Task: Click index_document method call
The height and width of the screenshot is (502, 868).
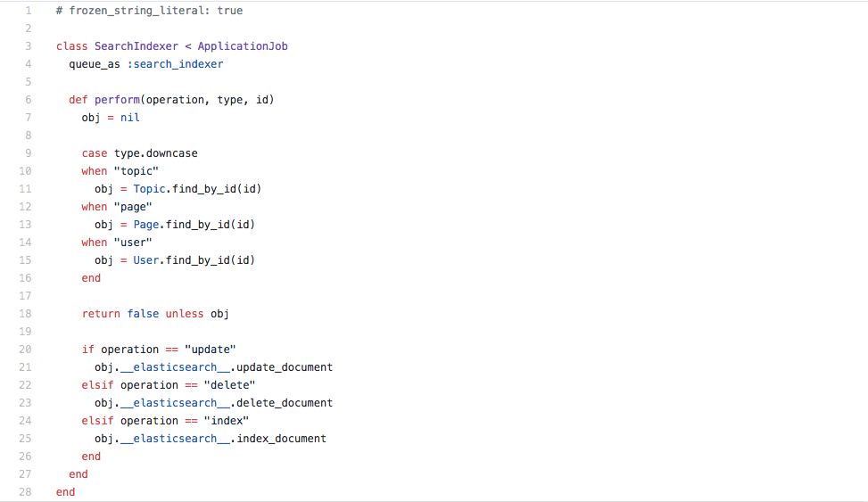Action: (x=281, y=439)
